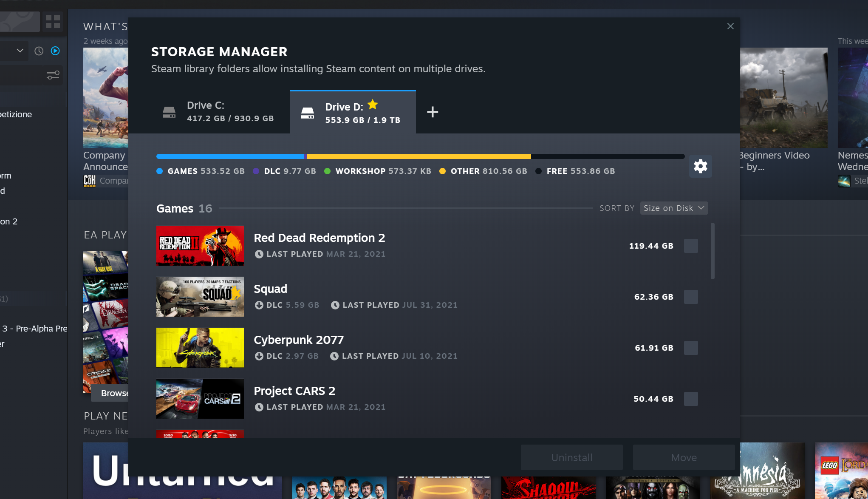Click the Project CARS 2 last played clock icon
868x499 pixels.
click(x=259, y=407)
